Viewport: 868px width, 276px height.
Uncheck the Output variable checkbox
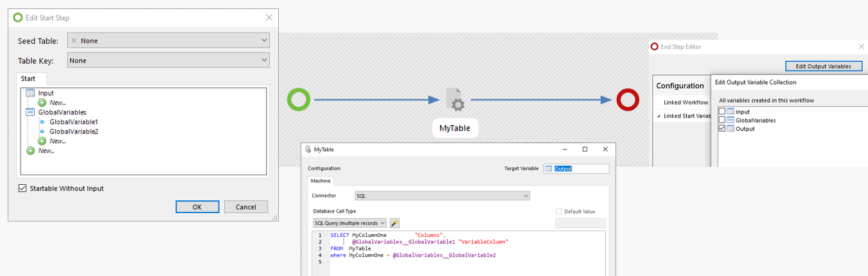point(722,129)
